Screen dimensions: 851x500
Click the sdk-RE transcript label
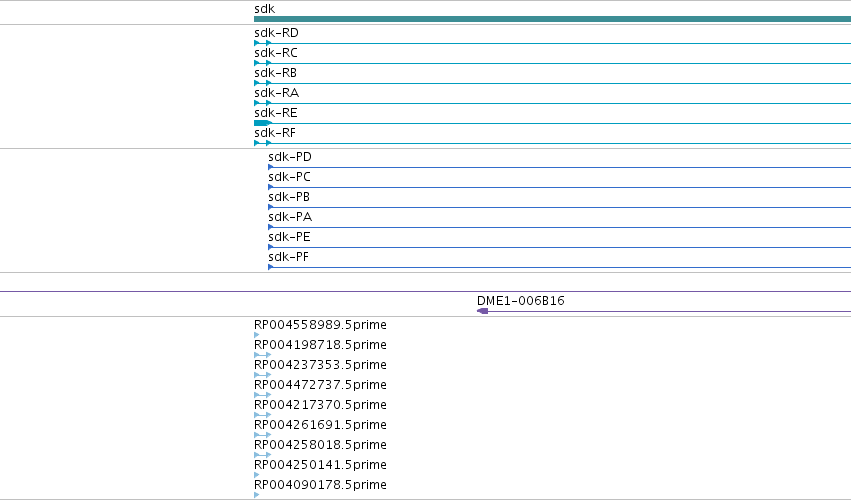click(276, 113)
